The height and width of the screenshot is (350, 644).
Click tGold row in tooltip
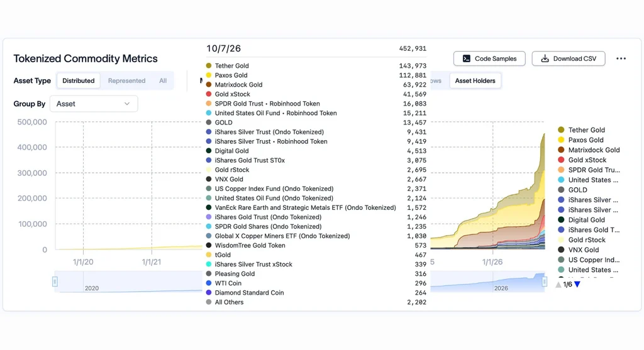[x=316, y=254]
